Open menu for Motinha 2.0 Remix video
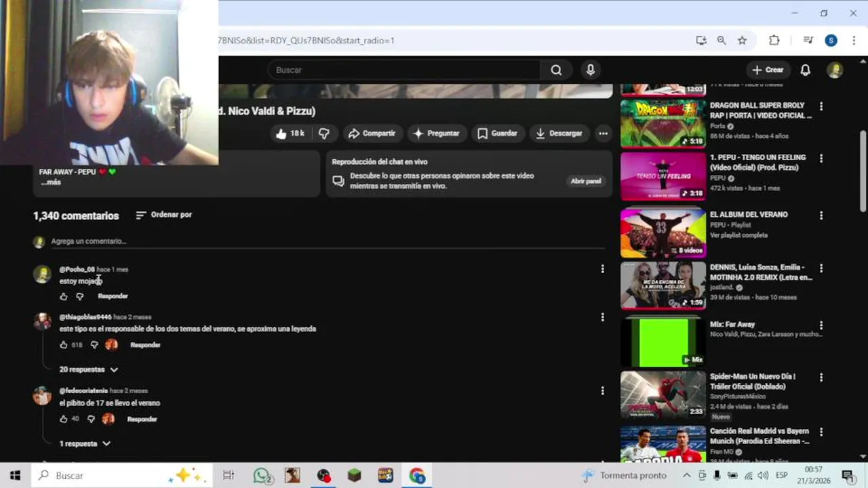Screen dimensions: 868x488 coord(821,268)
